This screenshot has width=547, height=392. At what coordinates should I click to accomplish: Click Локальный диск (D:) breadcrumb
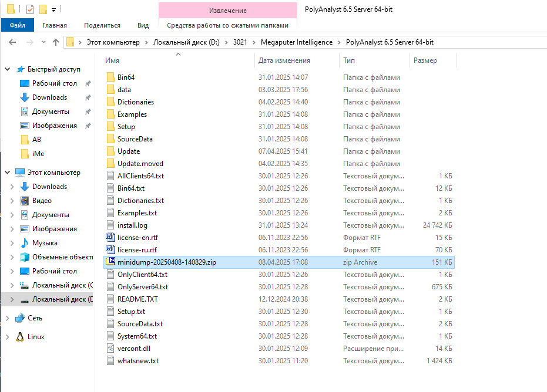click(x=187, y=42)
